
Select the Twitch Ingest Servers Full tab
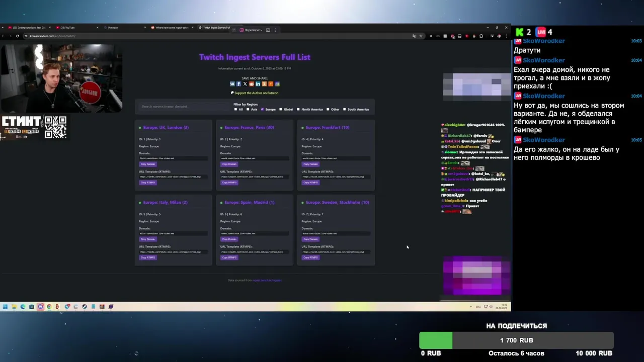click(x=215, y=28)
